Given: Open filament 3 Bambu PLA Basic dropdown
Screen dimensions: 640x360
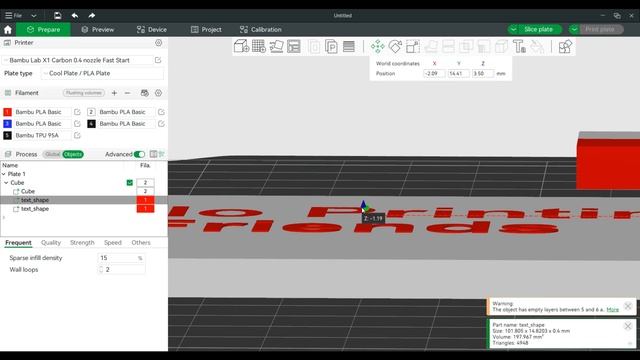Looking at the screenshot, I should (x=42, y=124).
